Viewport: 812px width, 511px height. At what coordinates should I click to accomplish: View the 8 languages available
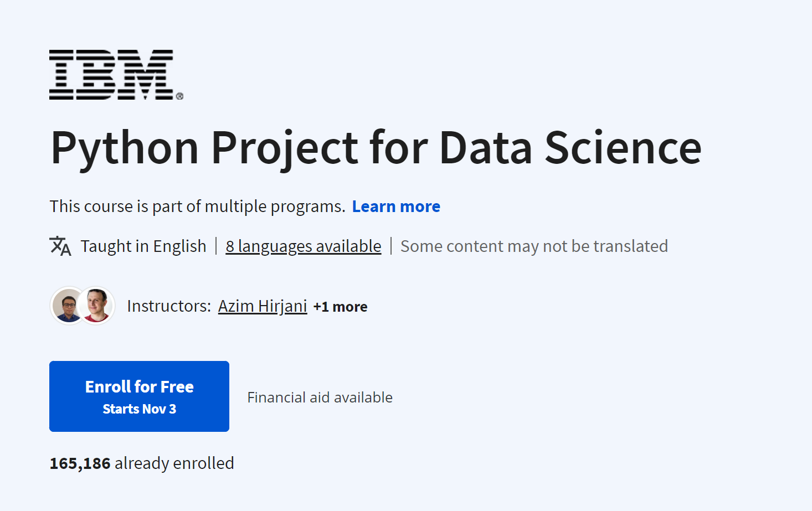coord(304,246)
